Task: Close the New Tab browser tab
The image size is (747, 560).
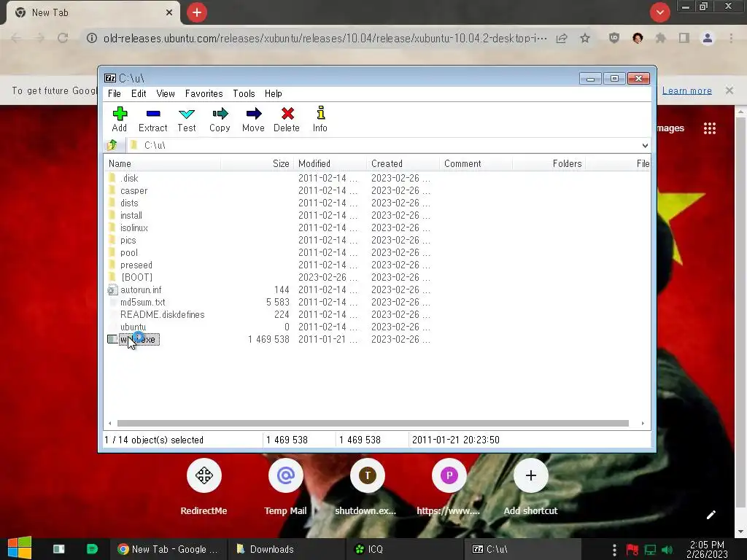Action: [x=169, y=12]
